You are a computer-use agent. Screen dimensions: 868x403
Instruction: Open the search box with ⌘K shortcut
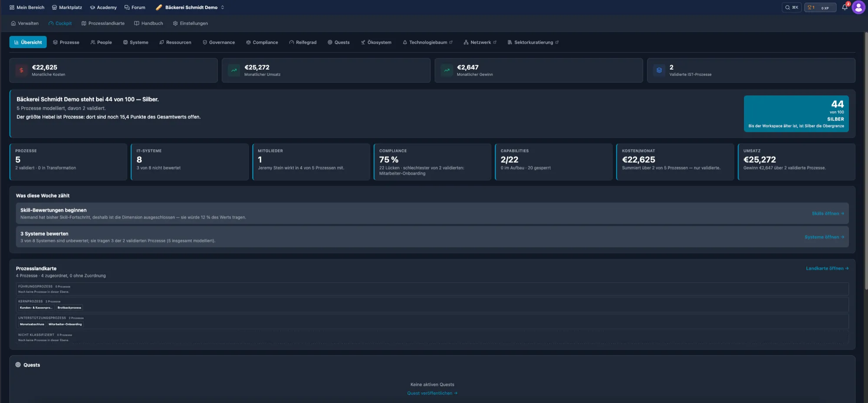tap(792, 7)
